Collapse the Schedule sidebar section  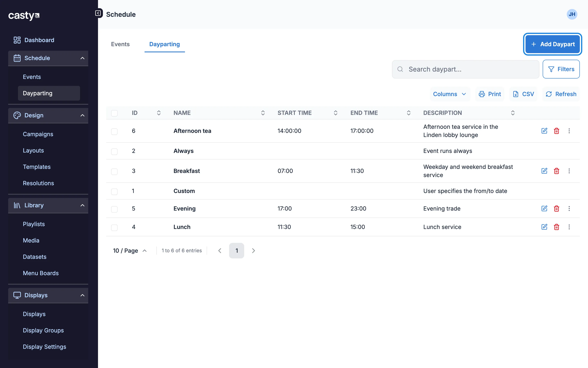click(48, 58)
